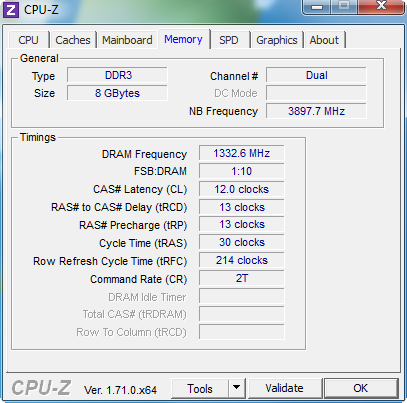Select the tRAS value 30 clocks
Screen dimensions: 407x403
242,242
